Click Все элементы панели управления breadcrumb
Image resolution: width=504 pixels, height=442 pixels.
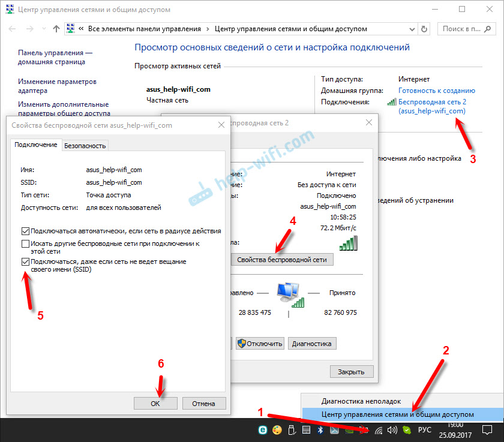(145, 29)
